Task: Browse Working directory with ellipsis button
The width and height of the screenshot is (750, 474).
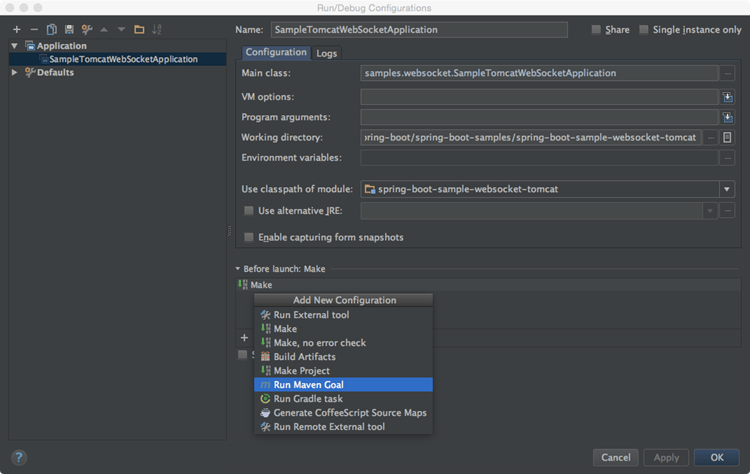Action: (711, 138)
